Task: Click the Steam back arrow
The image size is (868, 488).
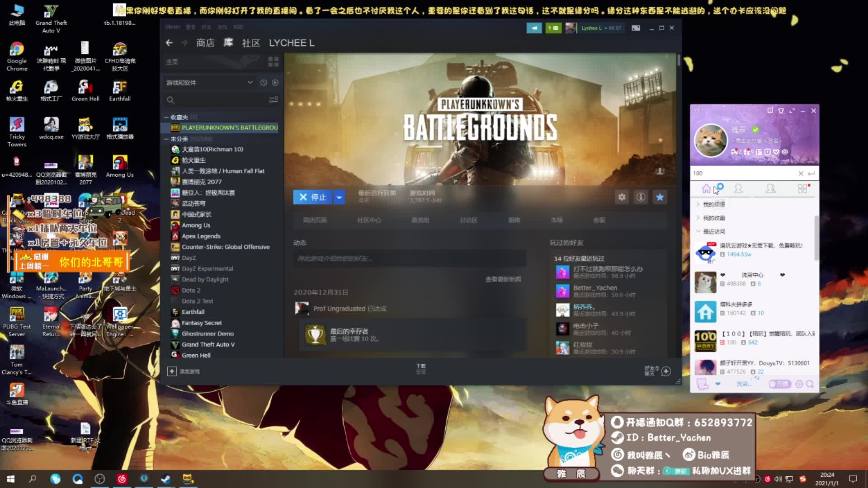Action: tap(169, 42)
